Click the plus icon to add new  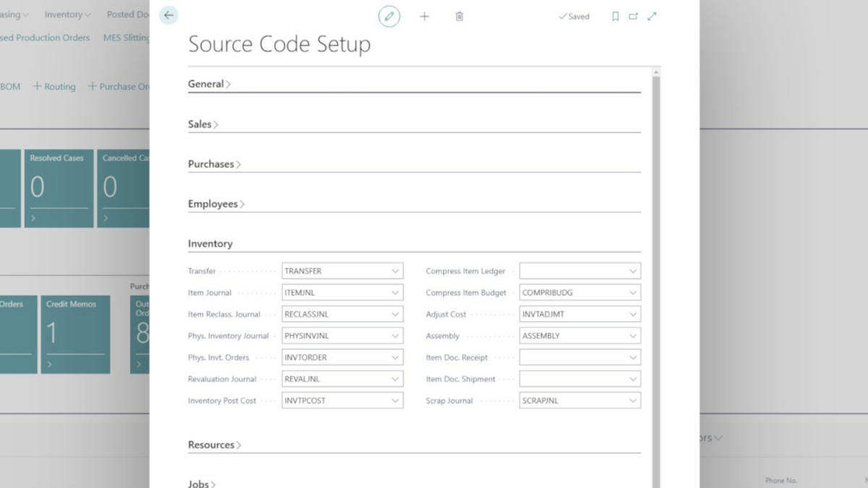[x=425, y=16]
